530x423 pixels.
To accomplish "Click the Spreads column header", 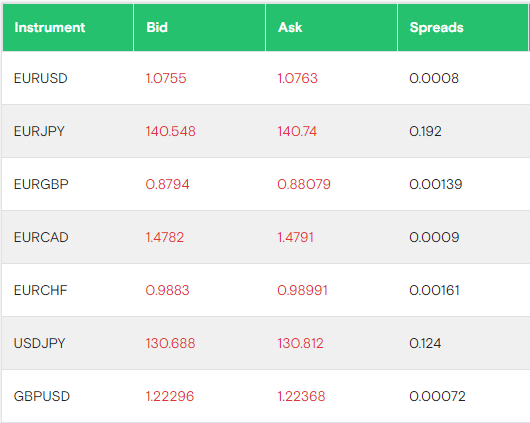I will pyautogui.click(x=436, y=27).
